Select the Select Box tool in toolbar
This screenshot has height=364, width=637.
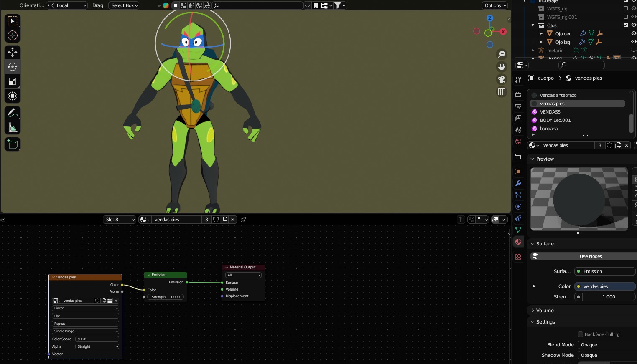point(13,21)
